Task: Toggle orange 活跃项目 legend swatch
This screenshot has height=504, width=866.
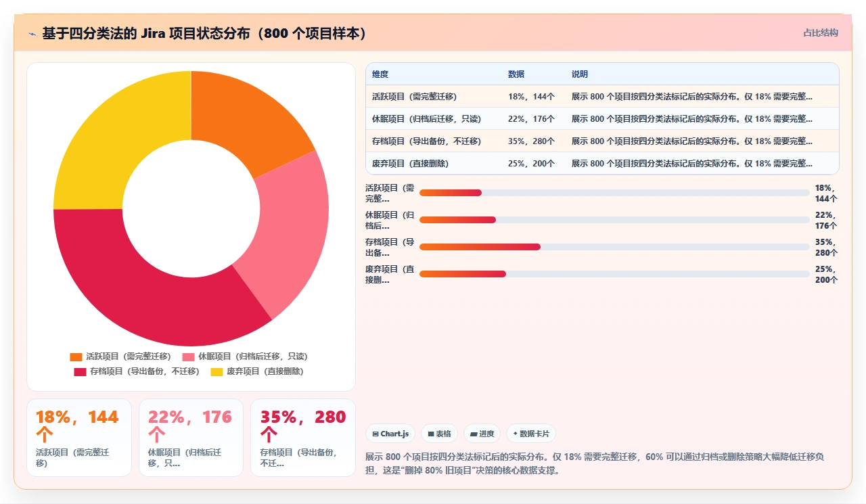Action: click(x=76, y=357)
